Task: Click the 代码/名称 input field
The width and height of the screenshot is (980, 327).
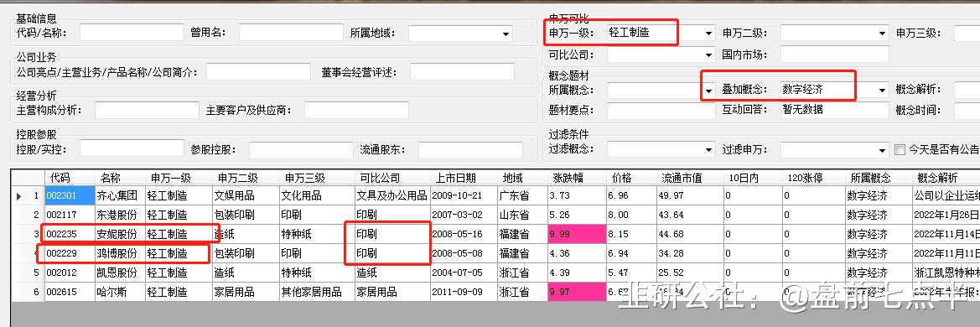Action: pos(132,33)
